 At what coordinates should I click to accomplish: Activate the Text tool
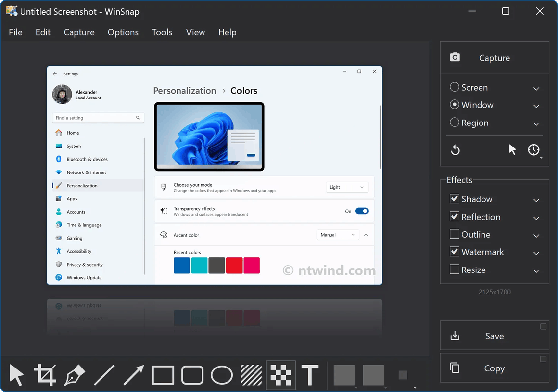310,375
